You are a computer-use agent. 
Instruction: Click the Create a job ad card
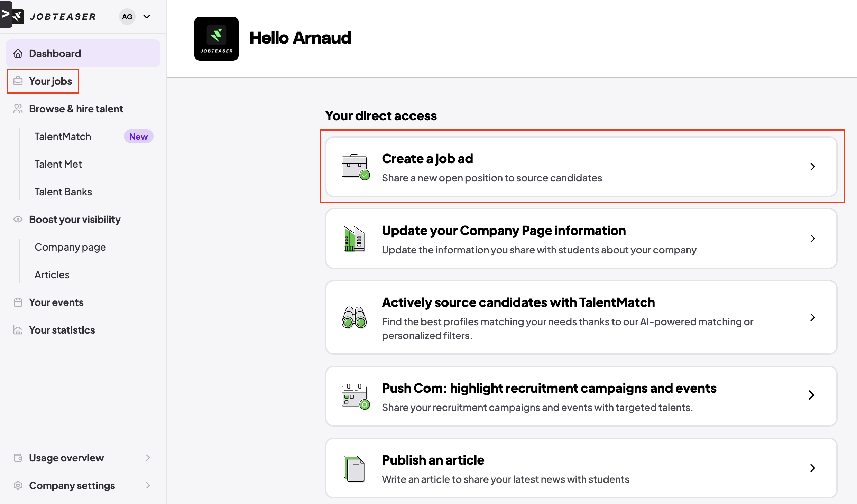(581, 167)
